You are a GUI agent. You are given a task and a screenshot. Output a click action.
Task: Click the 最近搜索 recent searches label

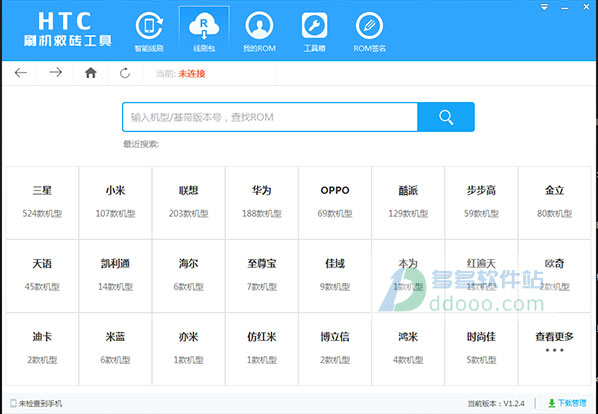(141, 144)
